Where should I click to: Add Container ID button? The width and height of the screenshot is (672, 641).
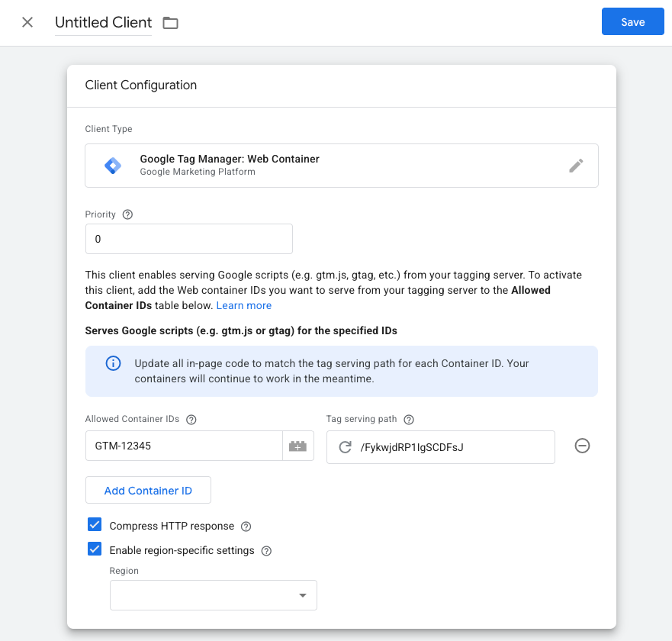148,490
